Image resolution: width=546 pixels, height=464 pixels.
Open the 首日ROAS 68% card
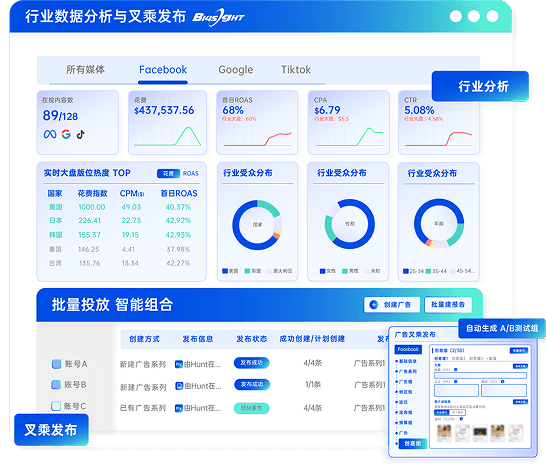pos(257,123)
